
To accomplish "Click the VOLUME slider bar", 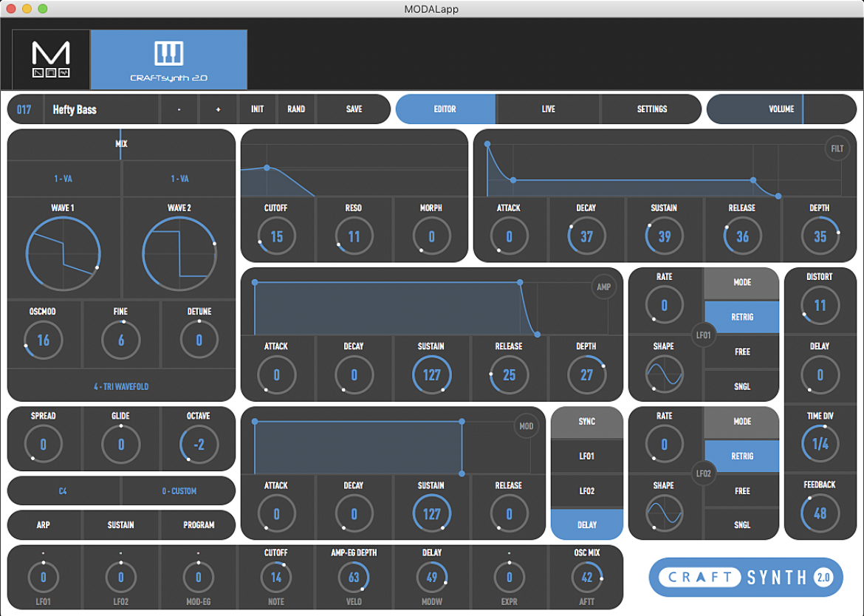I will (781, 109).
